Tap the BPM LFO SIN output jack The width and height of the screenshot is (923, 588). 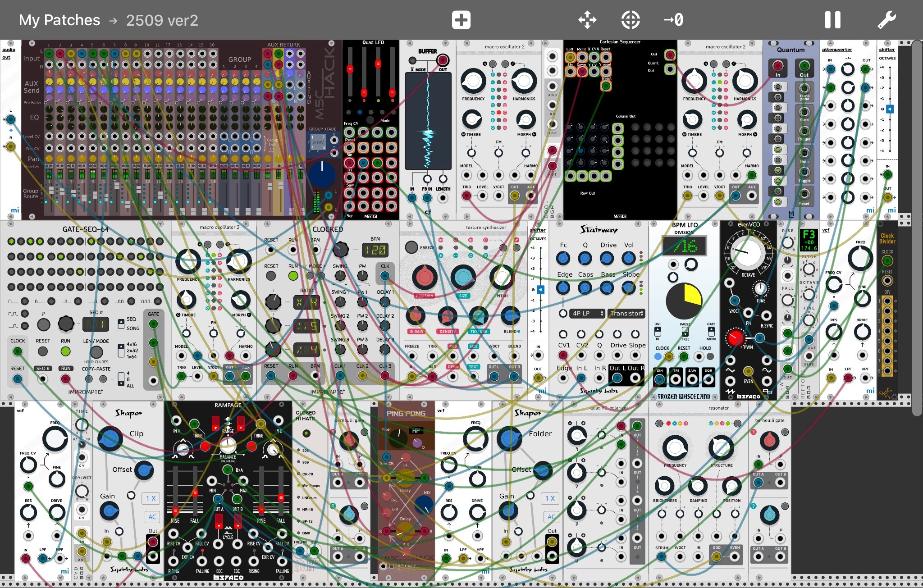pyautogui.click(x=659, y=379)
